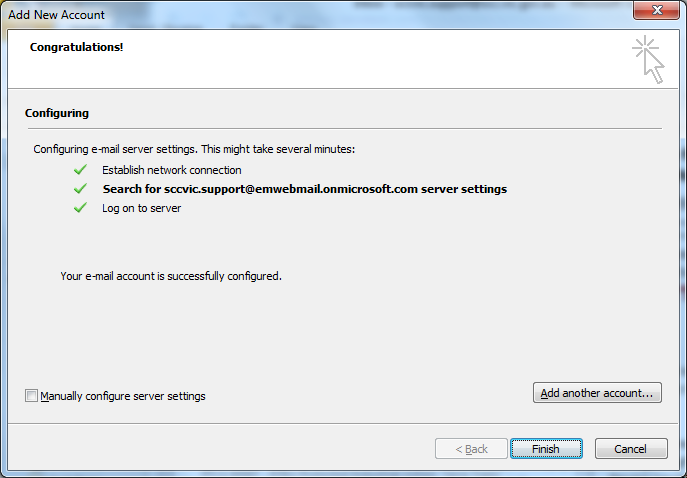Viewport: 687px width, 478px height.
Task: Click the green checkmark beside Establish network connection
Action: tap(80, 170)
